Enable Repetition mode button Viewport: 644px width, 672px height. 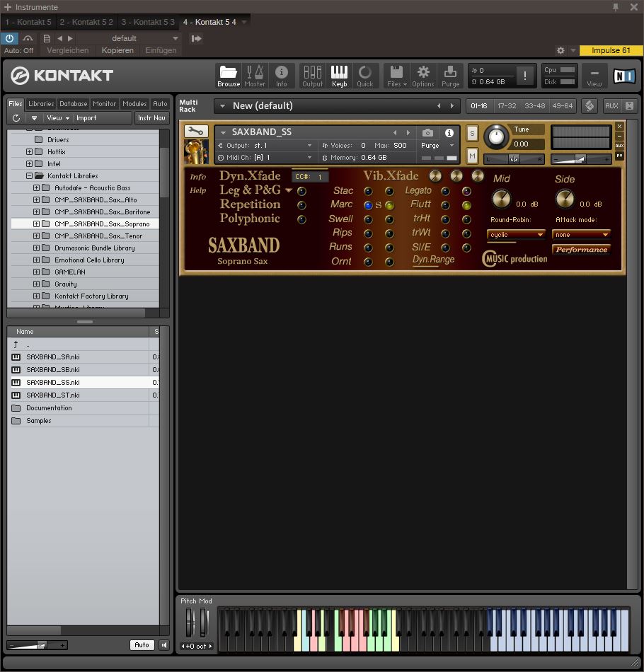pyautogui.click(x=301, y=205)
